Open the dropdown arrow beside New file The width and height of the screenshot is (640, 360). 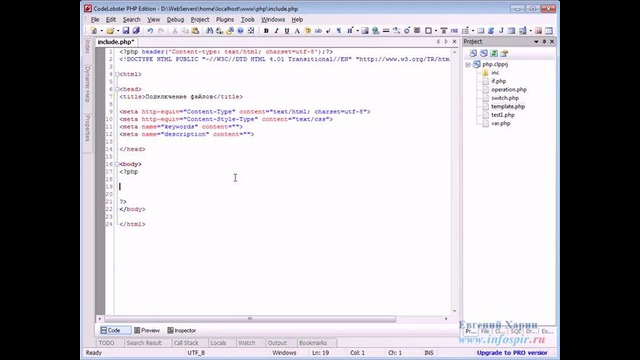[x=101, y=31]
